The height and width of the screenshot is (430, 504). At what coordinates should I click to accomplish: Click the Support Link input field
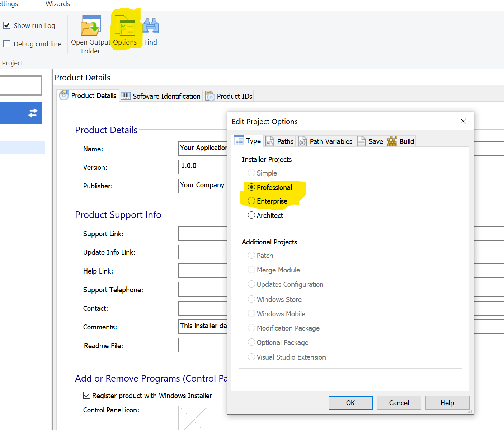click(203, 234)
